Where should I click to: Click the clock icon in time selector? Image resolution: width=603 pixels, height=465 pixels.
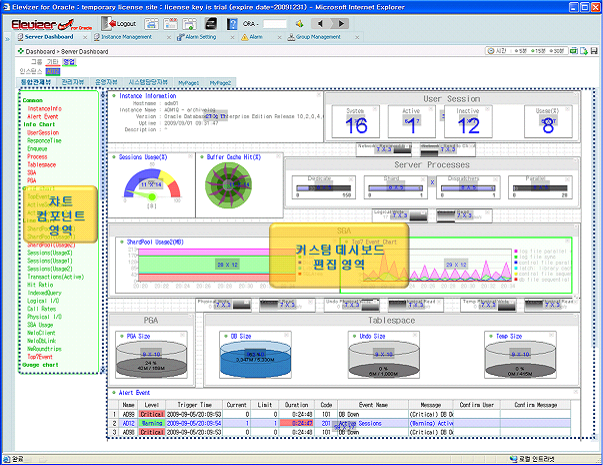[491, 51]
